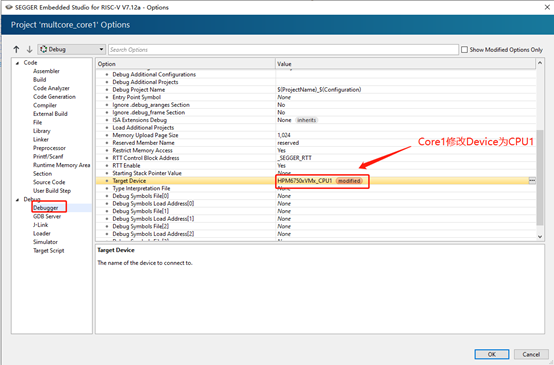Click the ellipsis button for Target Device
Image resolution: width=554 pixels, height=365 pixels.
click(x=532, y=181)
